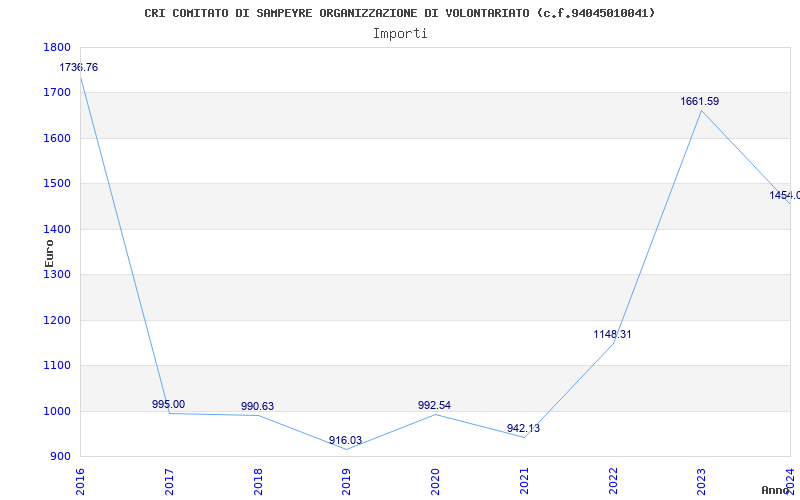Click the 990.63 data label
The image size is (800, 500).
click(x=258, y=406)
